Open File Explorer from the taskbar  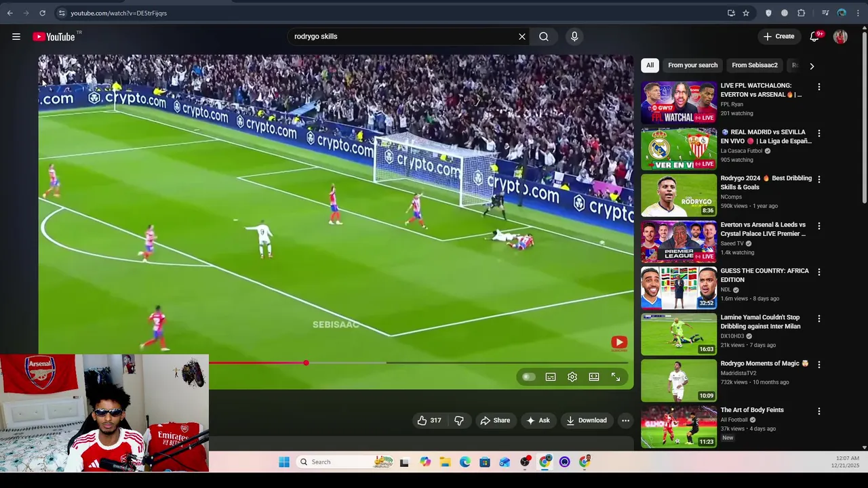point(445,462)
